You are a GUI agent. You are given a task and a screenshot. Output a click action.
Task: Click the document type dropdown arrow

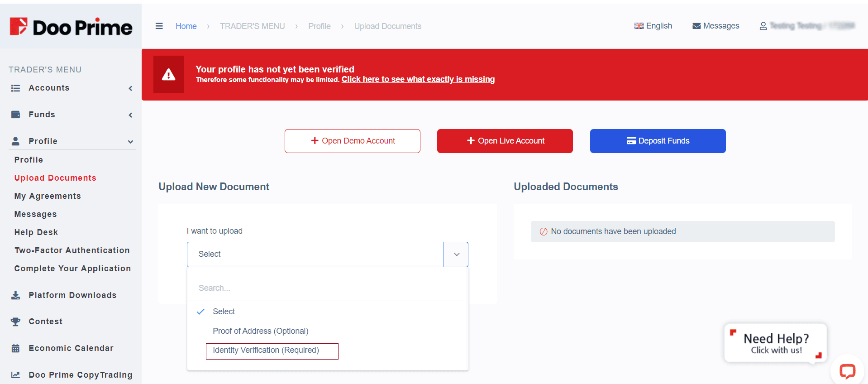[456, 254]
